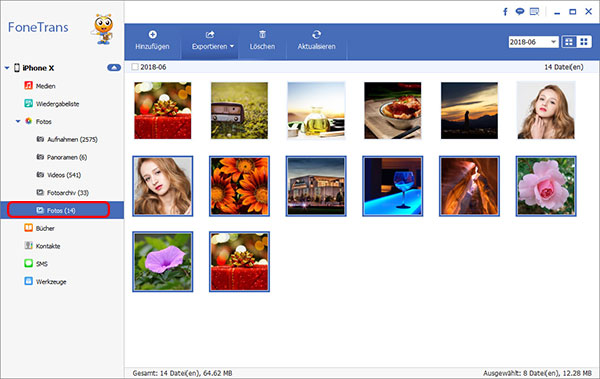Select the dusk mountain silhouette photo
This screenshot has width=600, height=379.
(470, 110)
